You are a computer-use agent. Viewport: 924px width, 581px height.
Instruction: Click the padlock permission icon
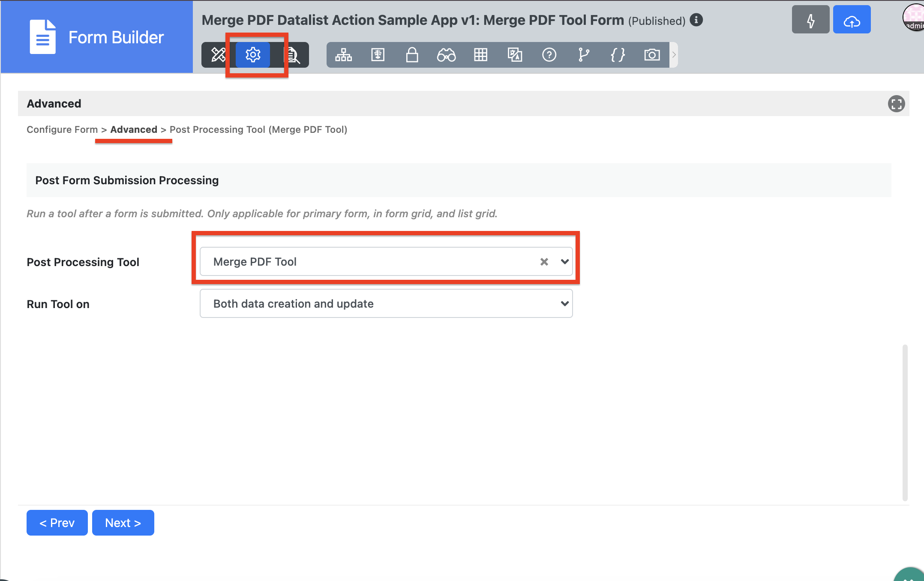pyautogui.click(x=412, y=55)
